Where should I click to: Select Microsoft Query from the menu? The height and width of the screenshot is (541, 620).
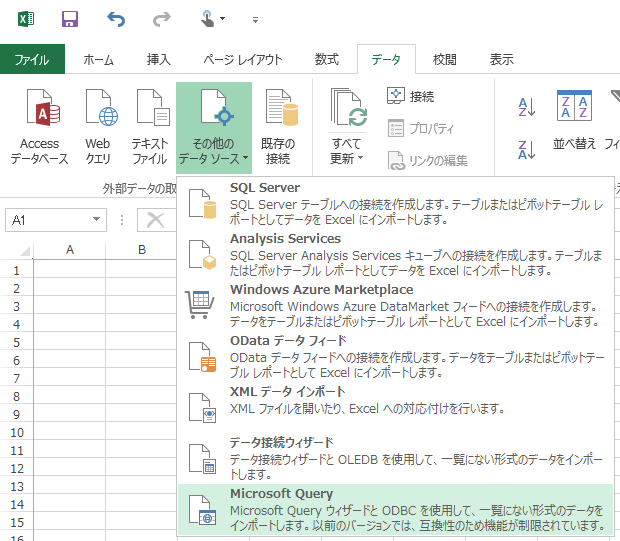click(395, 509)
